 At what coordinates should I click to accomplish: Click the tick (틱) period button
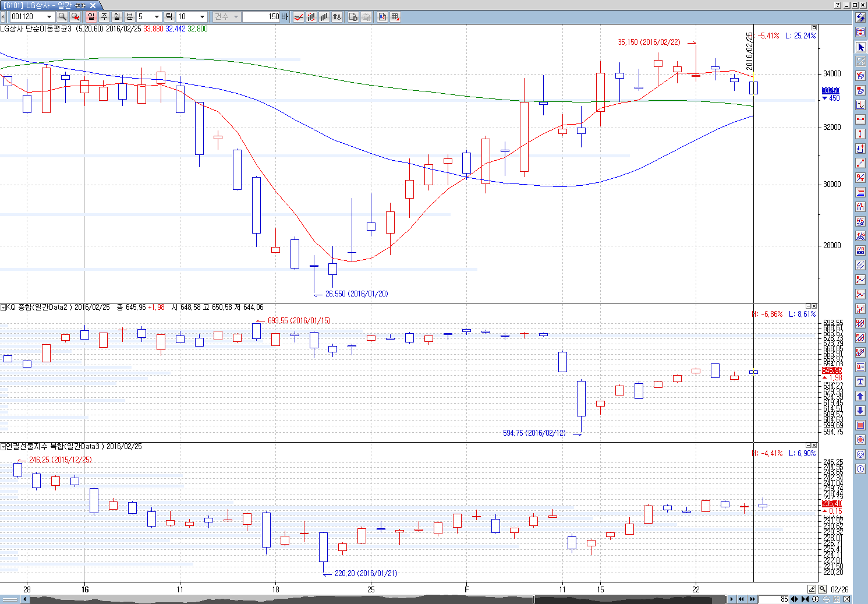pyautogui.click(x=169, y=17)
